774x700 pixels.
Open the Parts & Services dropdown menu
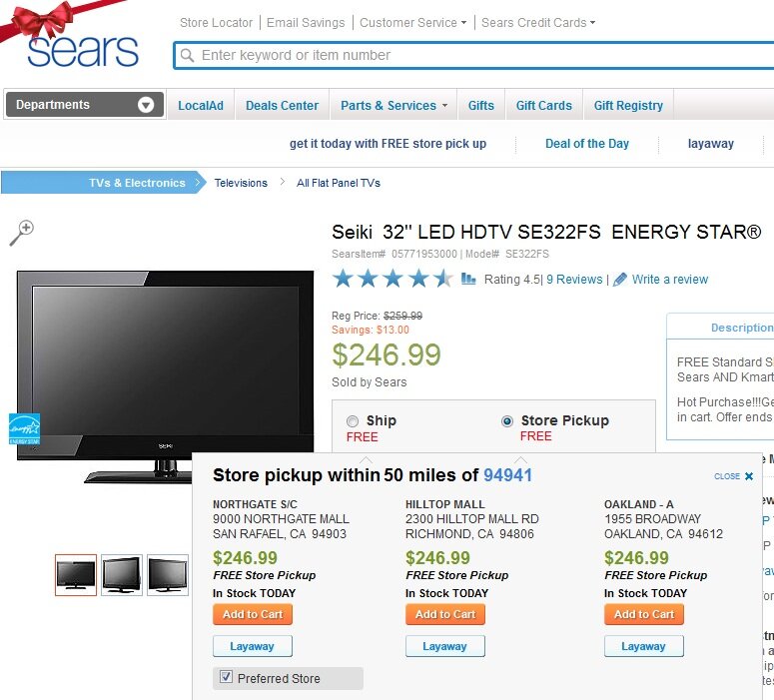pyautogui.click(x=393, y=106)
